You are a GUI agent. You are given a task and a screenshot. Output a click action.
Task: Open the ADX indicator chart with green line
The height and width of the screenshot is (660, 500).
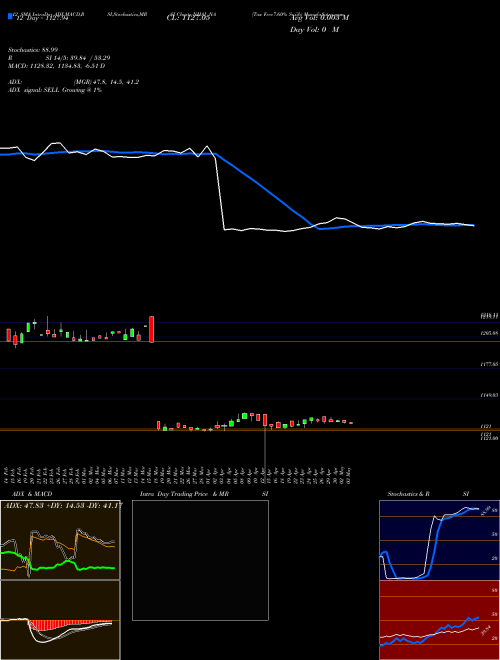pyautogui.click(x=60, y=540)
